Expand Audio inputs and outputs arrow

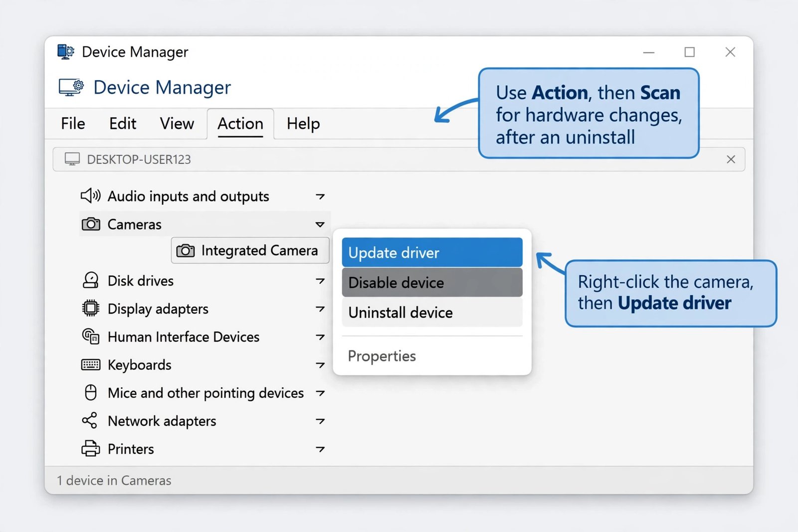[320, 196]
